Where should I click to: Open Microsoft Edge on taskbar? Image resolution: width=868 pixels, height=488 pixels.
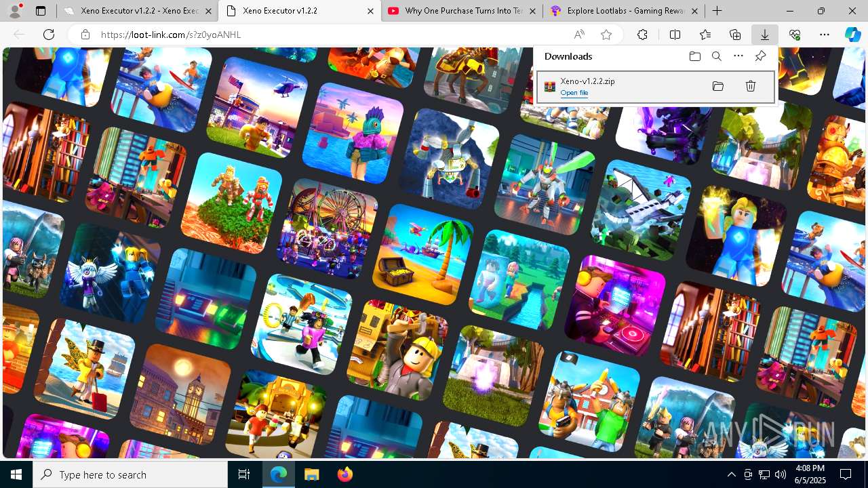tap(279, 475)
